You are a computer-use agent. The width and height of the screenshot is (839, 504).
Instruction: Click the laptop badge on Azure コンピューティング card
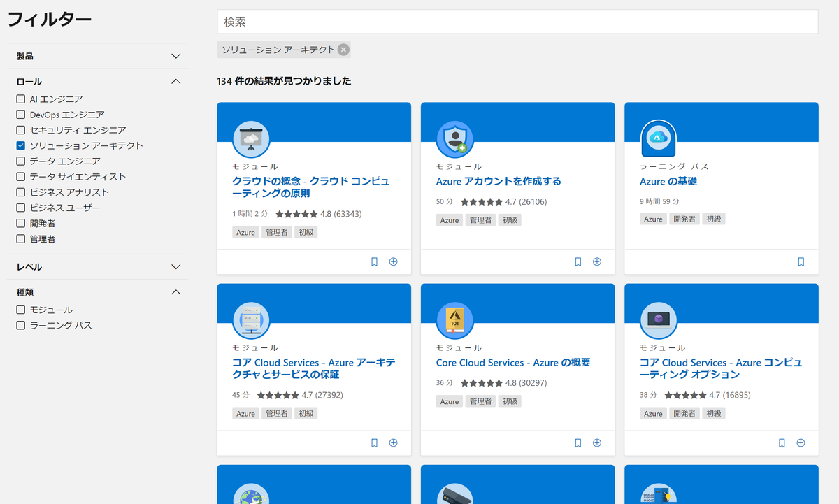658,320
